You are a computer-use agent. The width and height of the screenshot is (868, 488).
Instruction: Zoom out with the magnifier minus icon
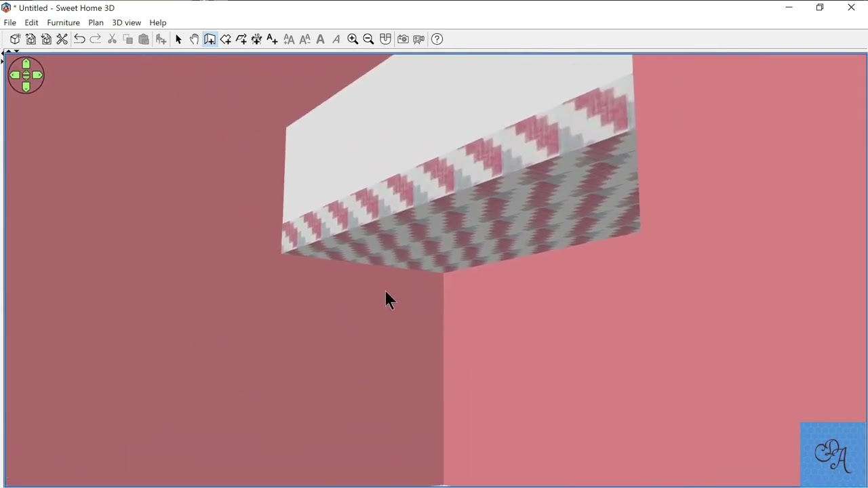[368, 39]
